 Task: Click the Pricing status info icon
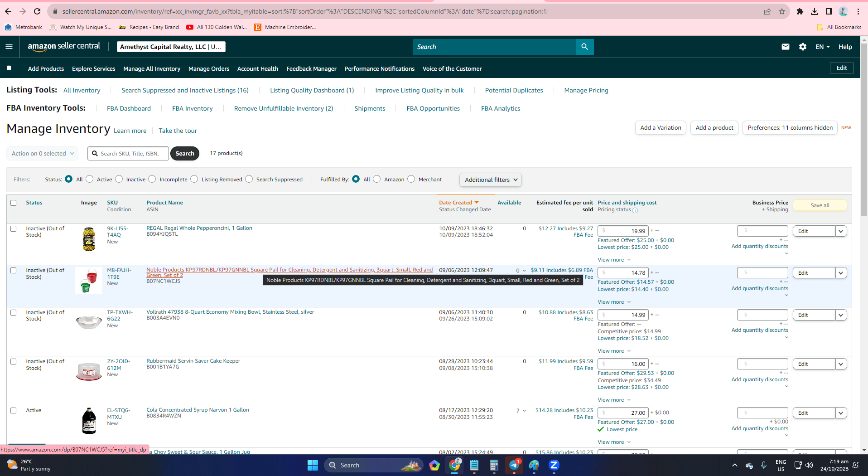click(635, 210)
